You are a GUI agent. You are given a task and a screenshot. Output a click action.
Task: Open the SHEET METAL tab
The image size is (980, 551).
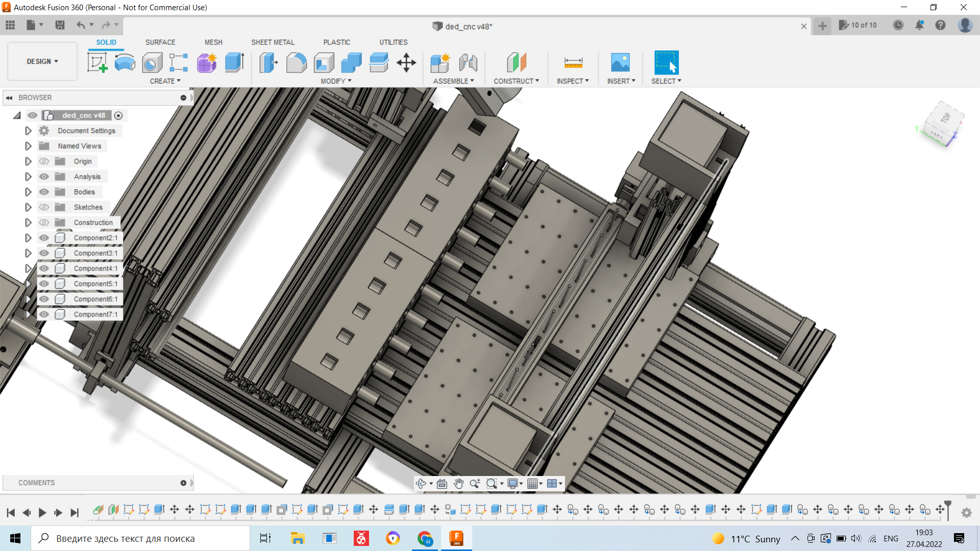pos(273,42)
